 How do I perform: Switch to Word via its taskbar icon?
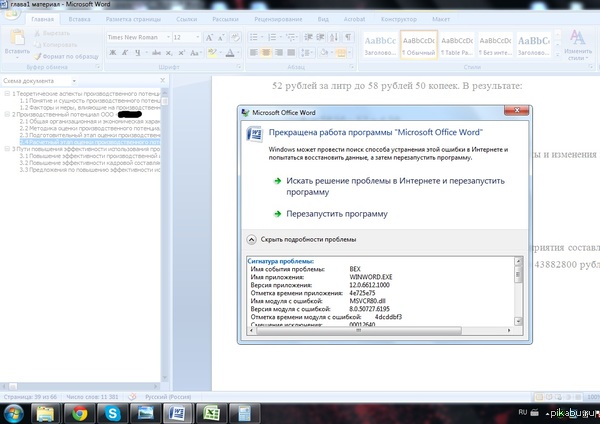pos(179,411)
